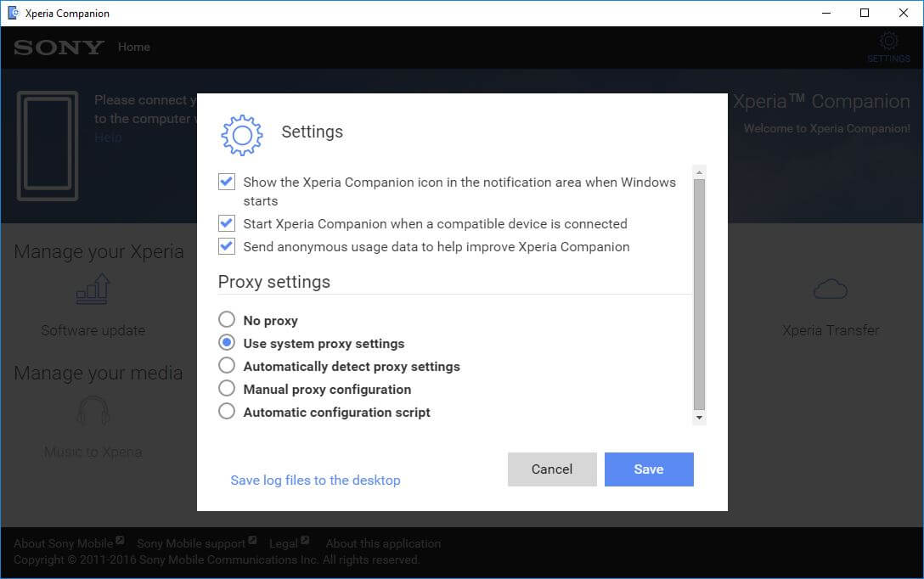Click the large gear icon in the Settings dialog
The height and width of the screenshot is (579, 924).
241,136
